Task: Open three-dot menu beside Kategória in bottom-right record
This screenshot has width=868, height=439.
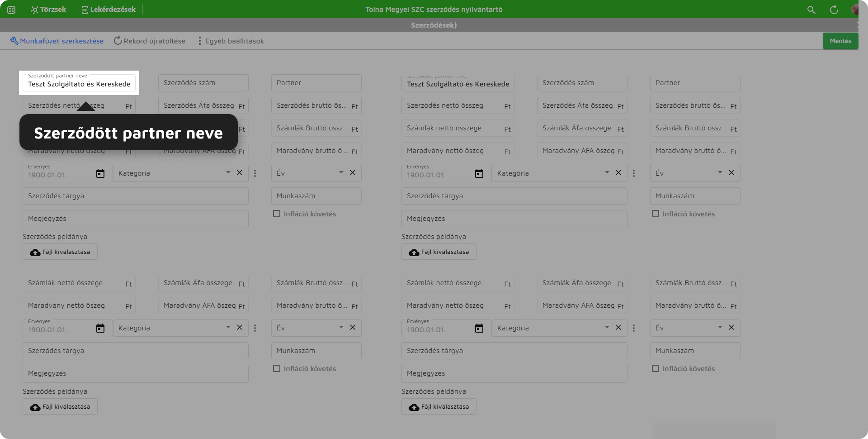Action: pos(634,328)
